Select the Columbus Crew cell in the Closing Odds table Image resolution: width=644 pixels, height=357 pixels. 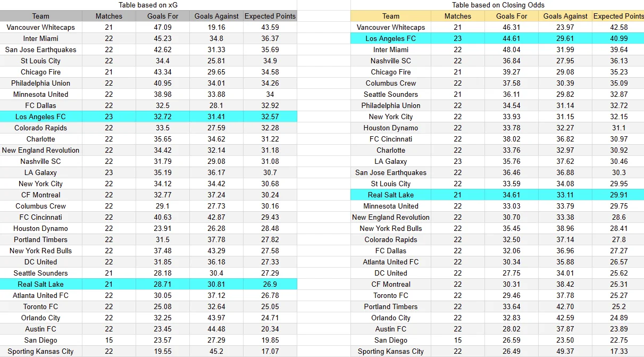pos(391,83)
